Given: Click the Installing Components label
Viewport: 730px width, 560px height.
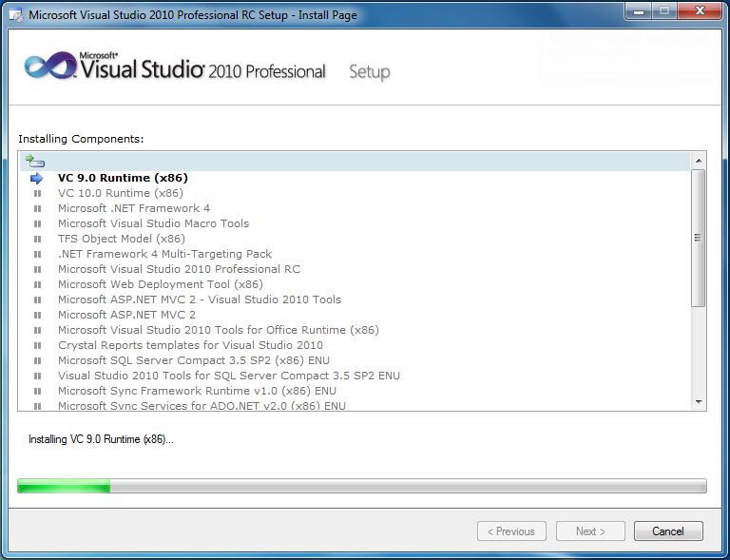Looking at the screenshot, I should 81,139.
